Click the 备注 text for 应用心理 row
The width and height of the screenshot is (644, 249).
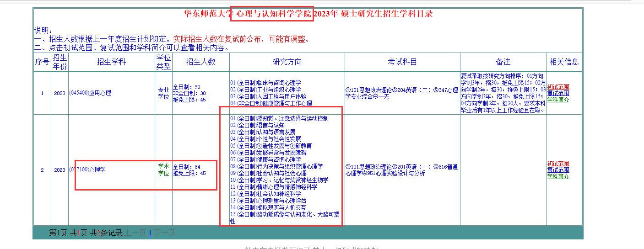pos(503,93)
